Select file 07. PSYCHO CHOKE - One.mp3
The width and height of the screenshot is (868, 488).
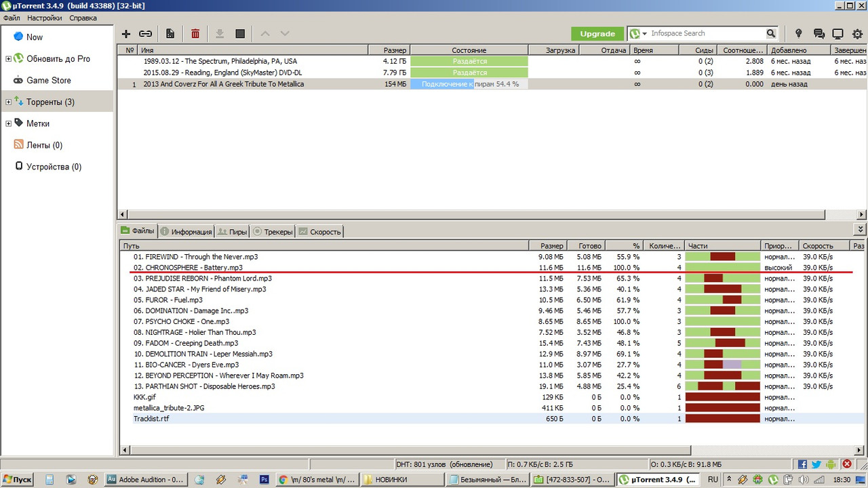[181, 321]
